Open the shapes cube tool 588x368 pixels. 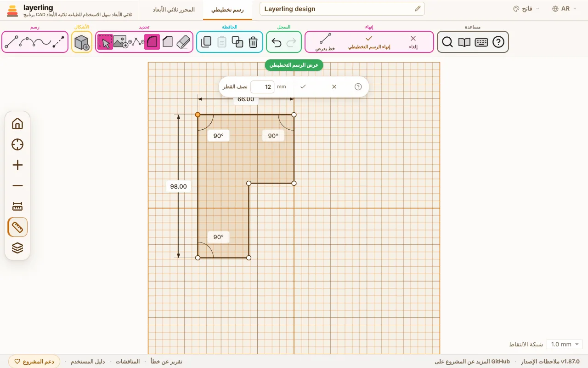[82, 42]
